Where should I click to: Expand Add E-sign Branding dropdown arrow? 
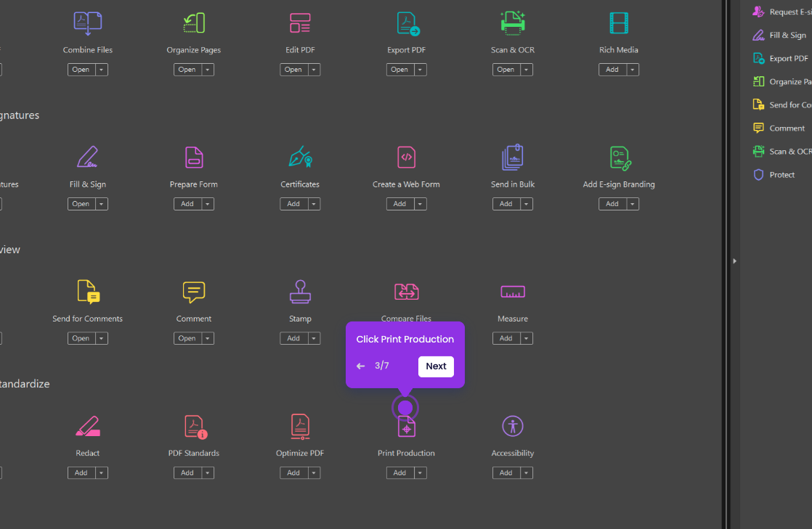[633, 204]
